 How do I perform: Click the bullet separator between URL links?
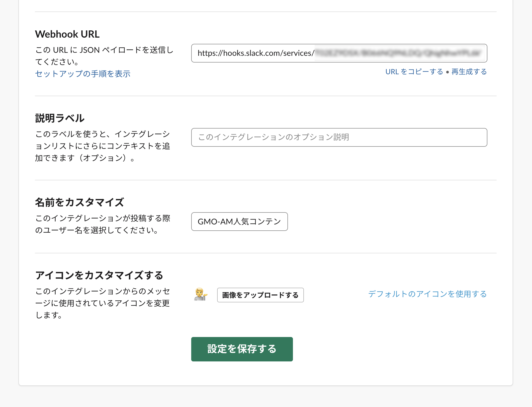pyautogui.click(x=447, y=72)
